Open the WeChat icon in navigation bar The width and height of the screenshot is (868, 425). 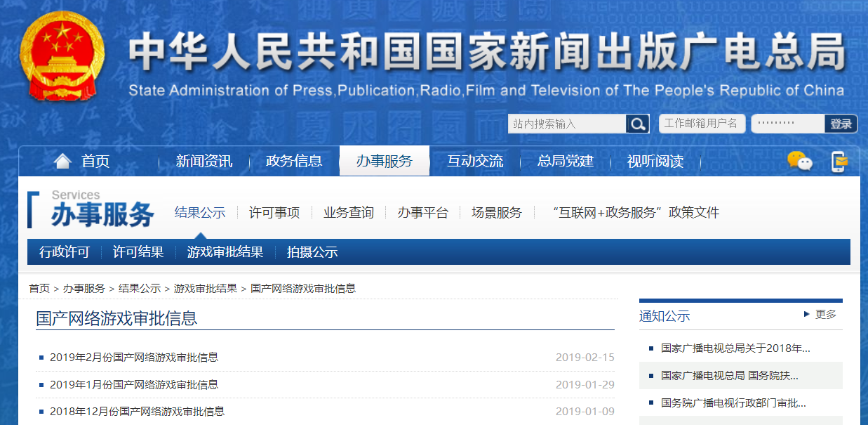799,162
